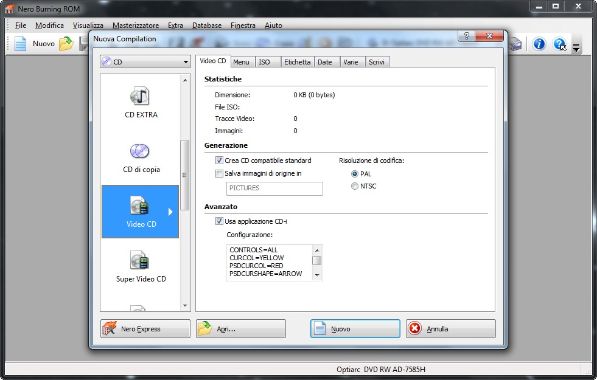The image size is (597, 380).
Task: Select the PAL radio button
Action: (354, 174)
